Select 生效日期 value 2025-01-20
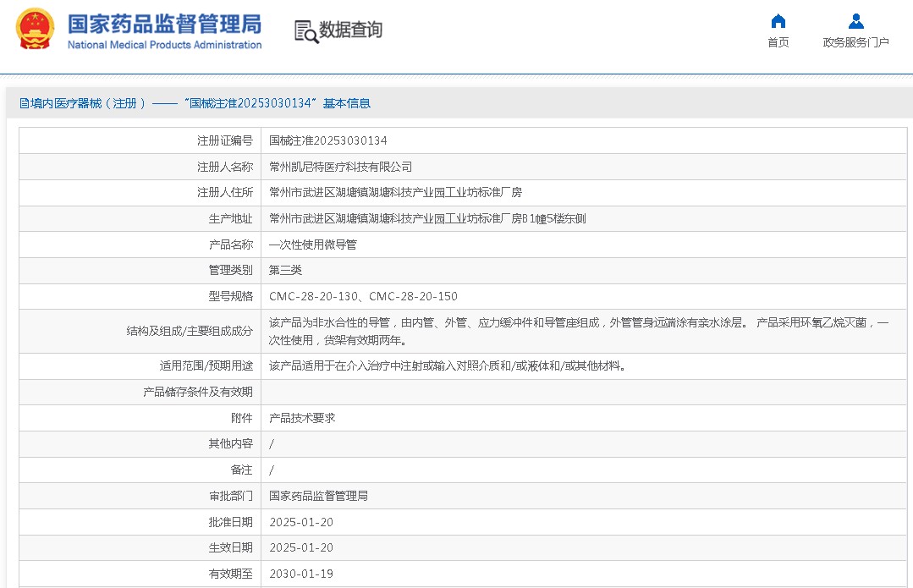Image resolution: width=913 pixels, height=588 pixels. pyautogui.click(x=301, y=548)
